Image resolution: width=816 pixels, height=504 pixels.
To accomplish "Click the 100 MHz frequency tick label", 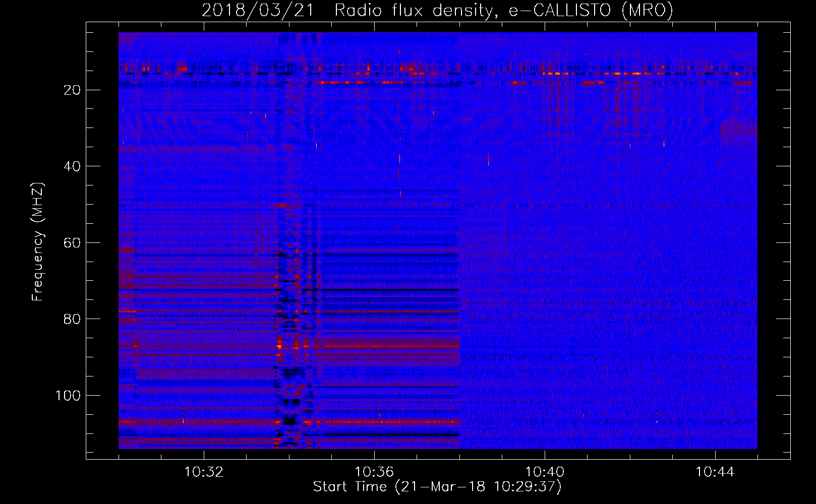I will click(x=68, y=396).
